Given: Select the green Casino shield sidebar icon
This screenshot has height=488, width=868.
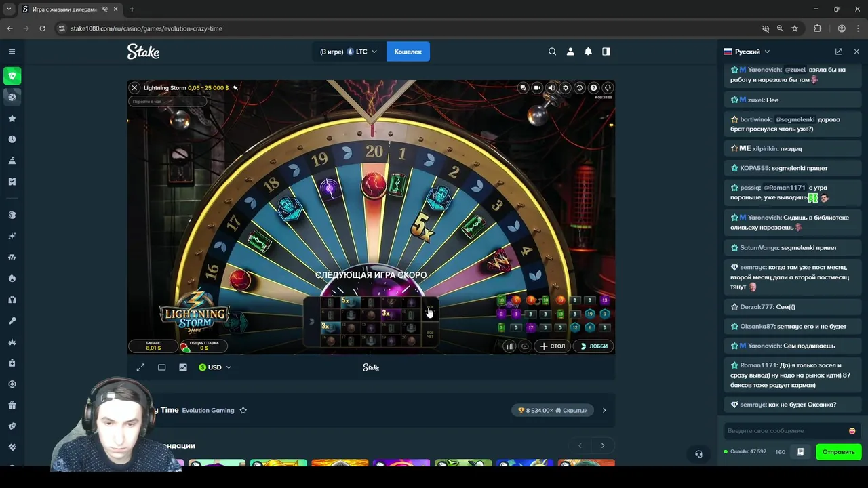Looking at the screenshot, I should click(x=12, y=76).
